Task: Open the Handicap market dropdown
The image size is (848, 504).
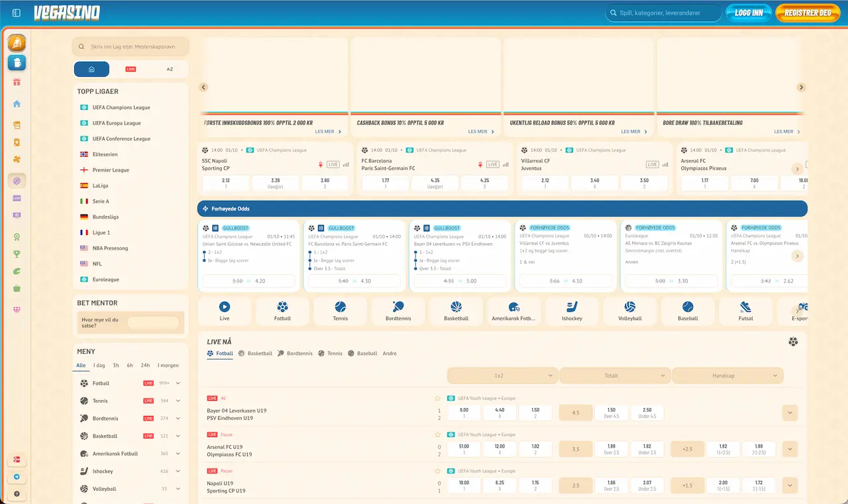Action: [x=727, y=376]
